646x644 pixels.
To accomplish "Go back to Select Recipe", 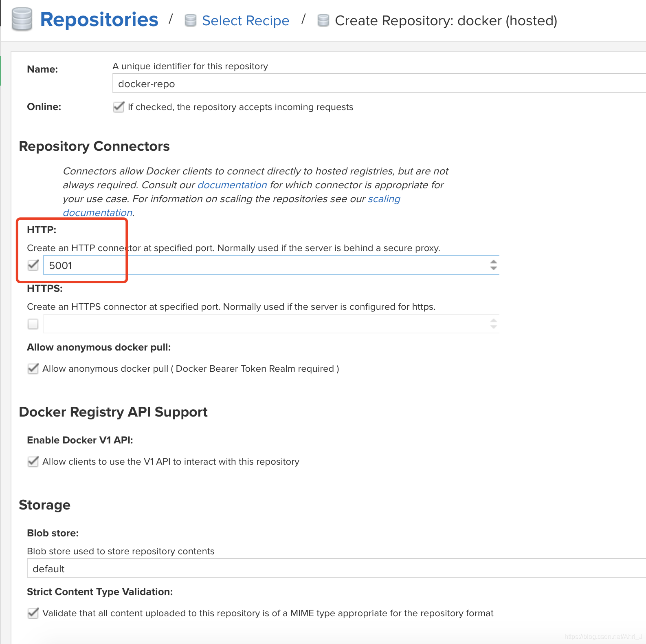I will [x=246, y=20].
